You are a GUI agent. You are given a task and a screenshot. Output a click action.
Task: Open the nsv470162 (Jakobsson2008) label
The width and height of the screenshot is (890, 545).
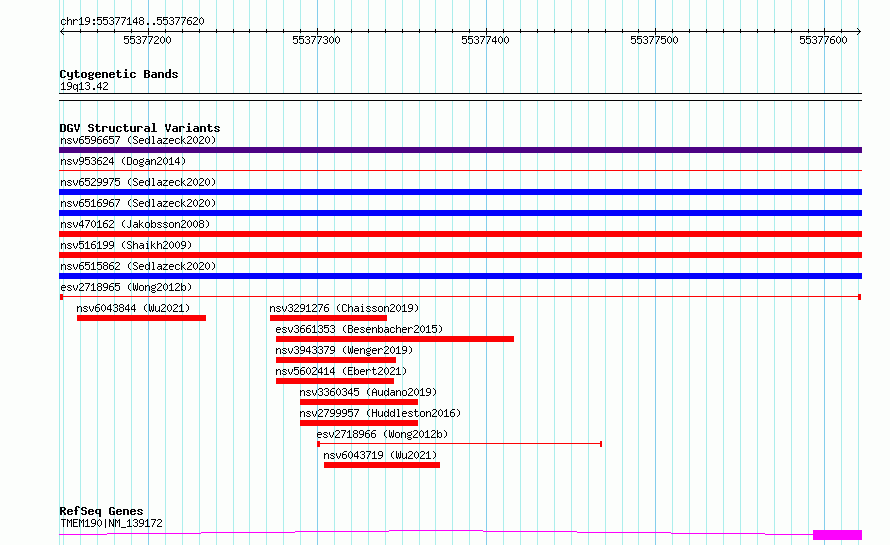135,224
